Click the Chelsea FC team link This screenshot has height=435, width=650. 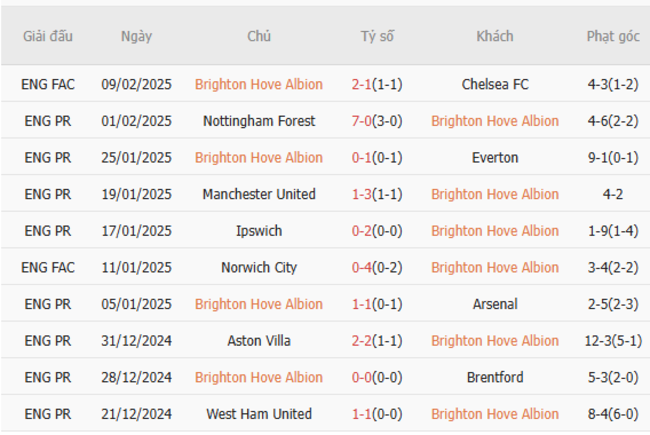coord(495,84)
